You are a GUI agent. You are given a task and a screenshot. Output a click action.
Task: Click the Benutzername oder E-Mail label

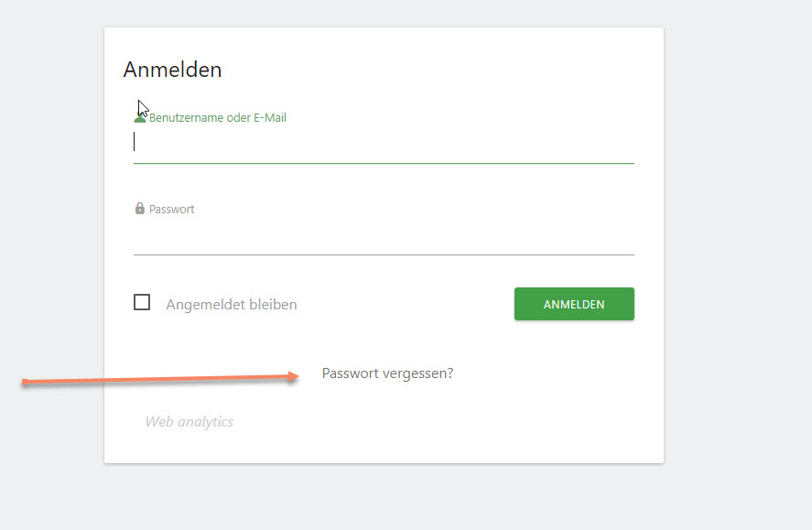tap(218, 118)
